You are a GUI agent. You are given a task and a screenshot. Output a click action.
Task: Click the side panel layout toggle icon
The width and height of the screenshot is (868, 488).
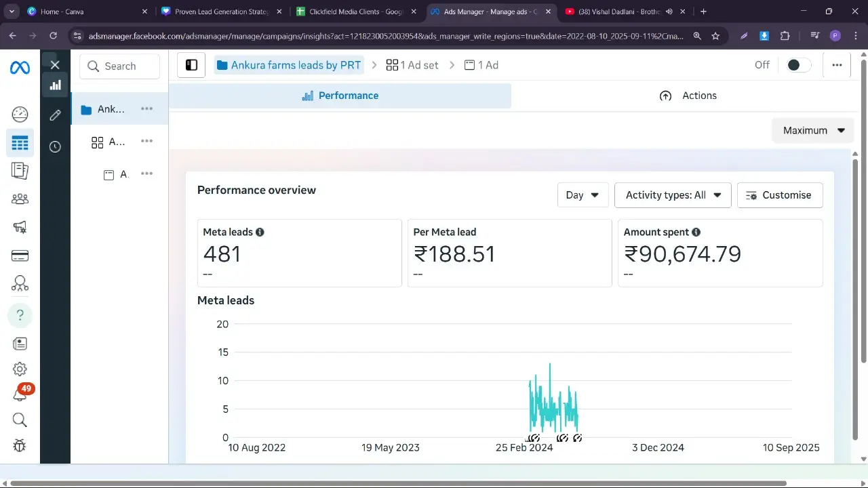(x=191, y=65)
